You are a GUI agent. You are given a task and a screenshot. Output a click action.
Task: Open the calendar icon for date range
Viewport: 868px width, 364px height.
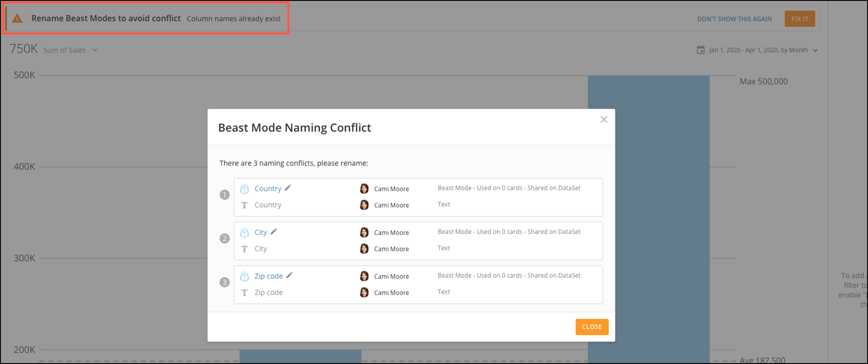click(701, 50)
